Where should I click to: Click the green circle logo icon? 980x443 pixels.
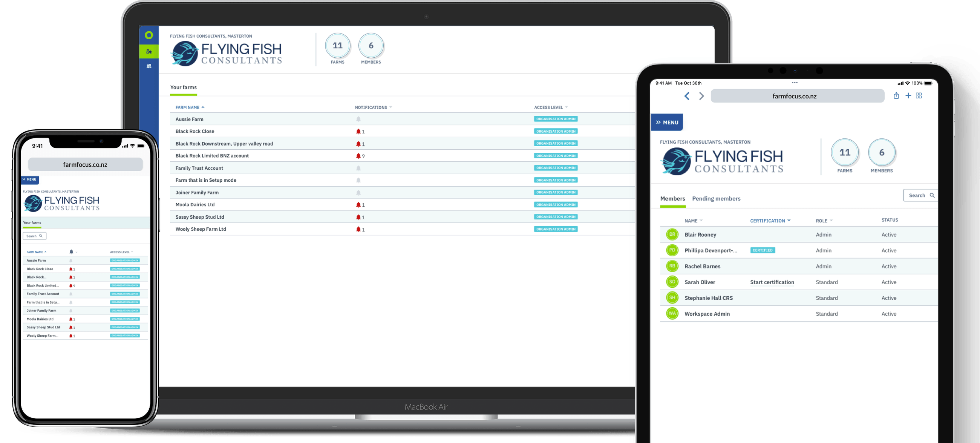coord(149,35)
